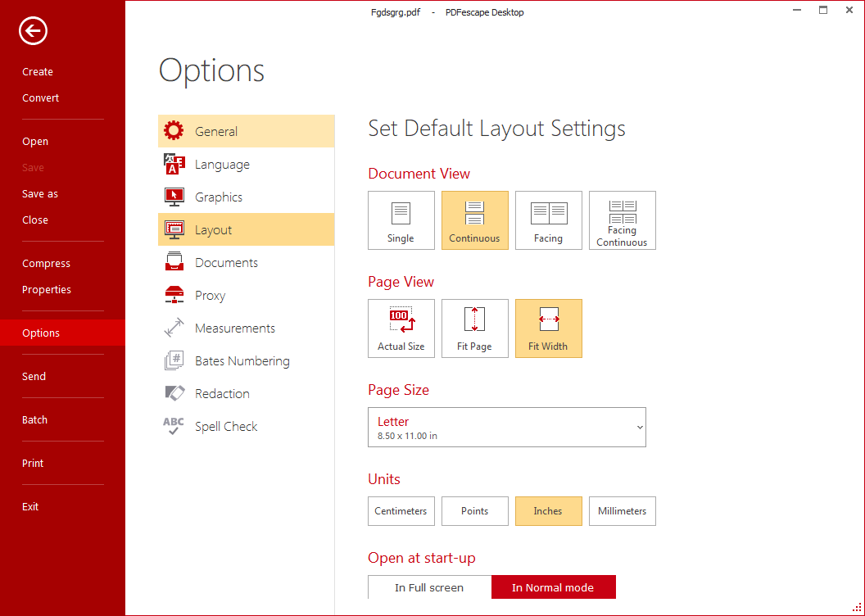Screen dimensions: 865x616
Task: Set units to Centimeters
Action: click(x=401, y=511)
